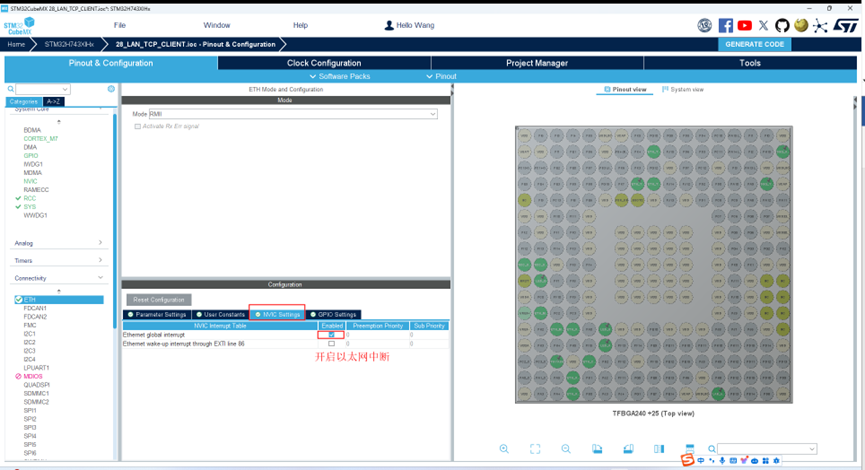Zoom out on the chip pinout view

566,449
